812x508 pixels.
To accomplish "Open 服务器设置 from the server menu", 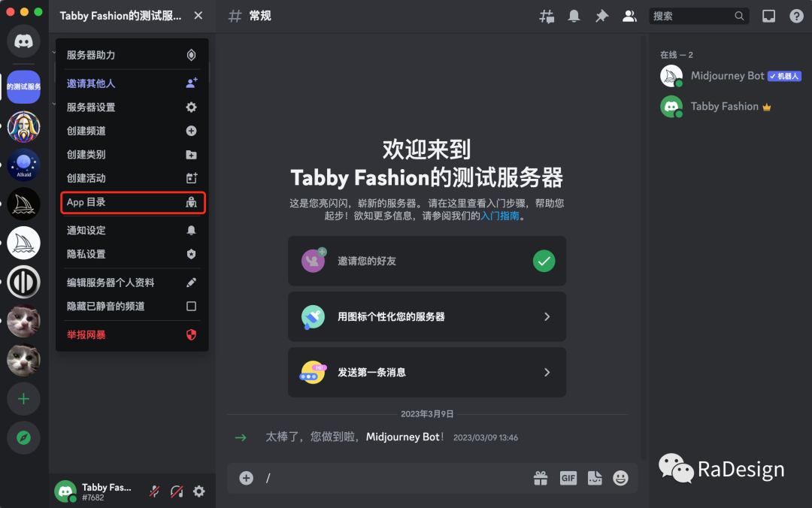I will coord(132,107).
